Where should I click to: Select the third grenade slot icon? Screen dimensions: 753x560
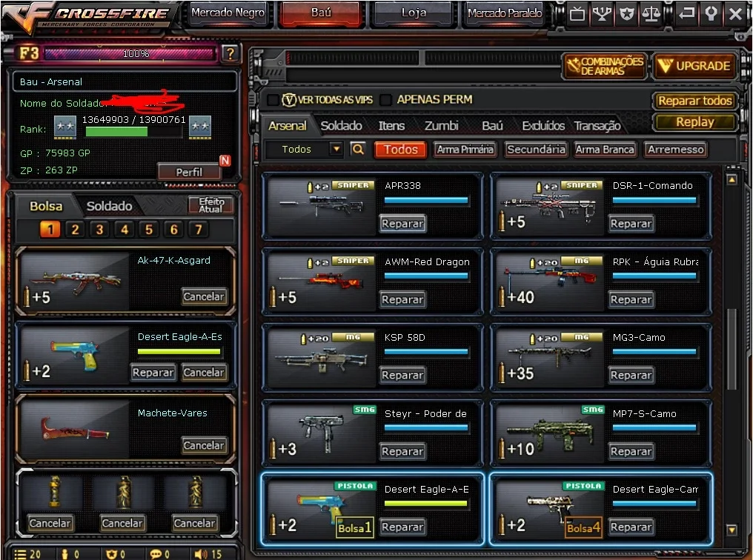pos(196,492)
